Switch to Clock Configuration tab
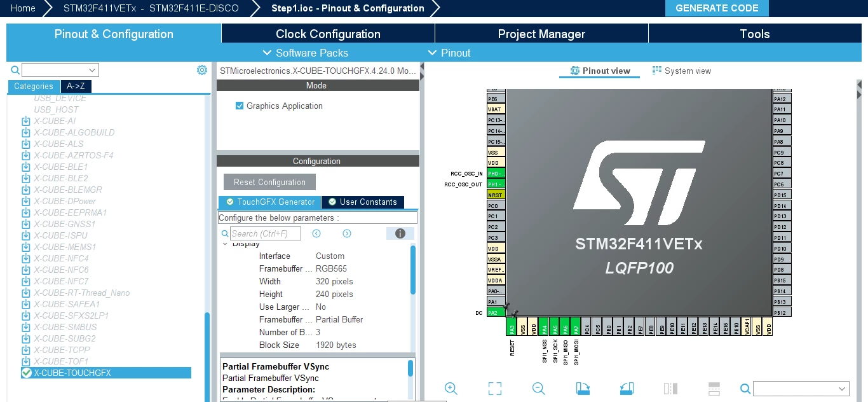This screenshot has height=402, width=868. 328,34
